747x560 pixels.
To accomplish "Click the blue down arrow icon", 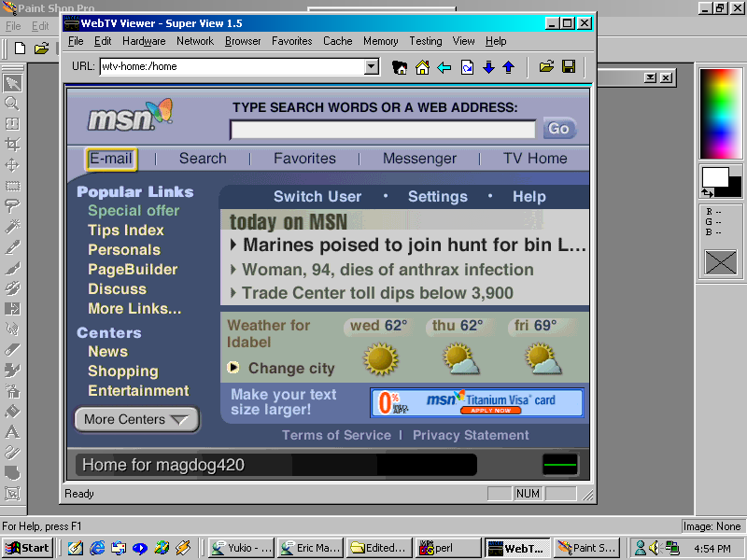I will [x=488, y=67].
